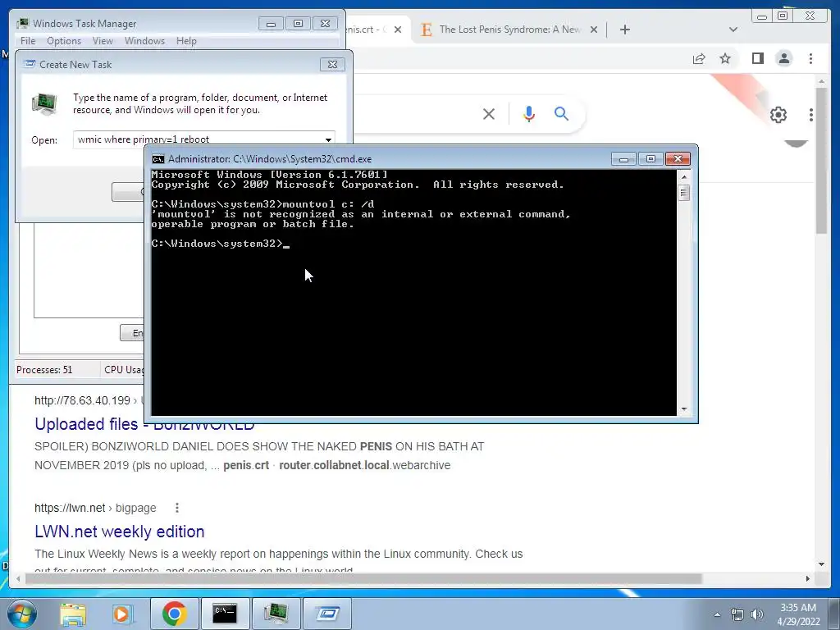This screenshot has height=630, width=840.
Task: Launch Windows Media Player from taskbar
Action: click(x=121, y=614)
